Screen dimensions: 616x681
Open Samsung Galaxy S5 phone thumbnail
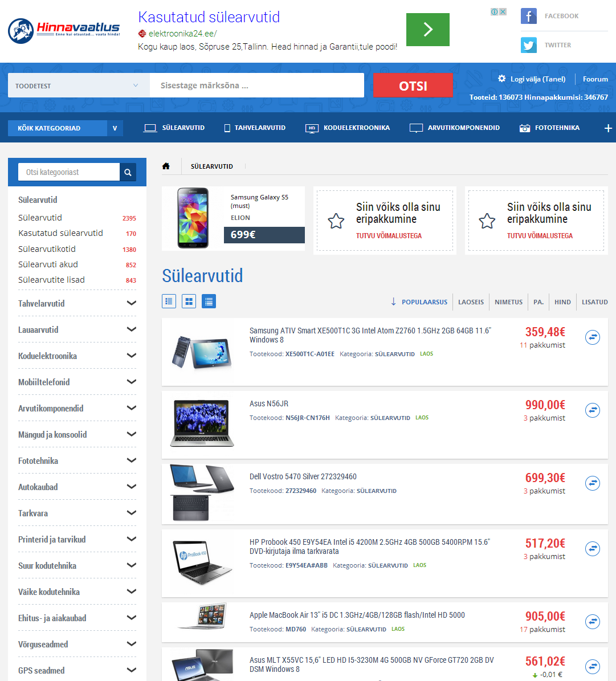[193, 218]
